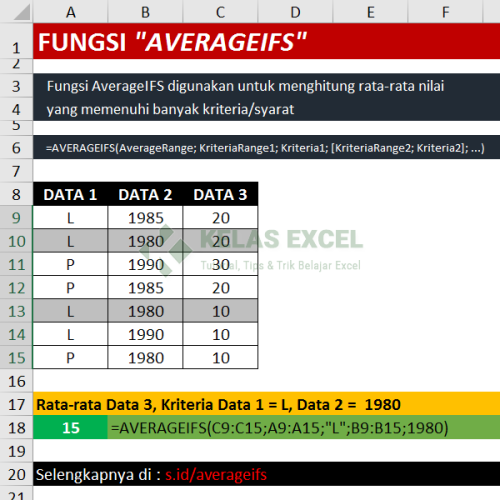Viewport: 500px width, 500px height.
Task: Click cell P in row 12
Action: click(x=70, y=287)
